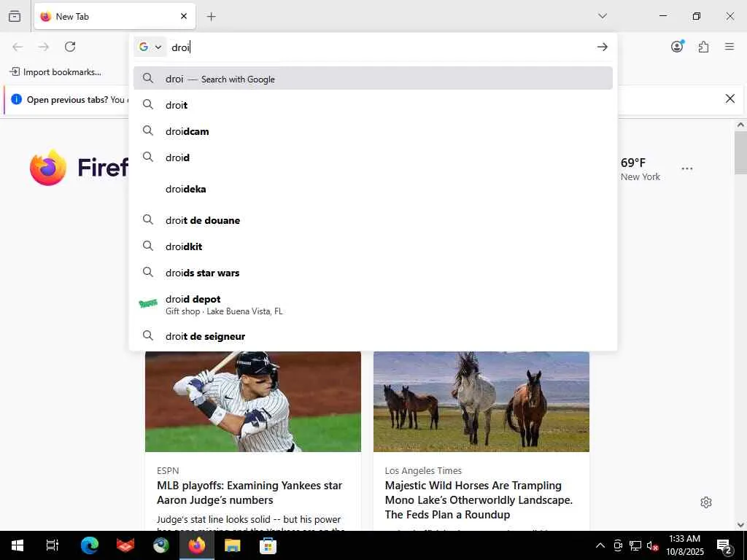The height and width of the screenshot is (560, 747).
Task: Open the application hamburger menu
Action: pos(729,47)
